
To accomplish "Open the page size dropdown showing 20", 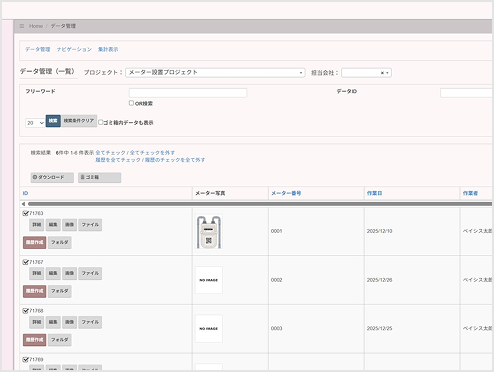I will (x=35, y=123).
